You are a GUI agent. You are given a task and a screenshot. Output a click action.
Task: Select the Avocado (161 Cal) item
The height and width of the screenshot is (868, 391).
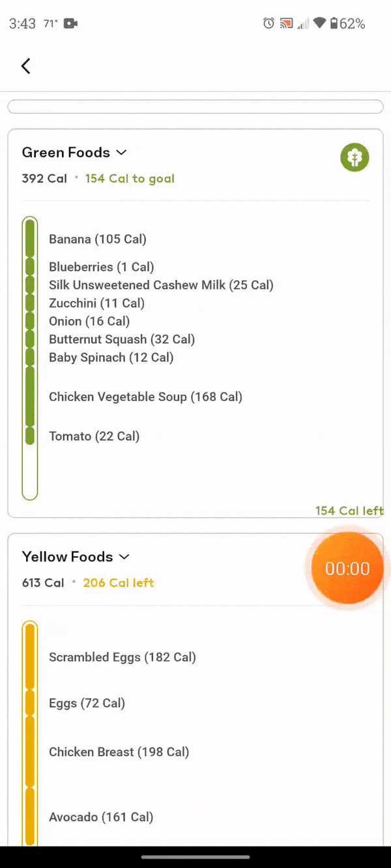101,817
